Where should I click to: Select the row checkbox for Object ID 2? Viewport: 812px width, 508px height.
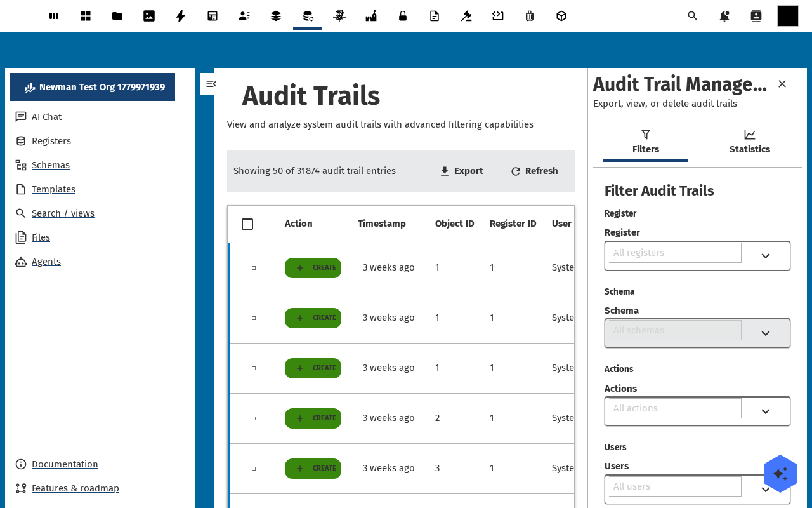(254, 418)
